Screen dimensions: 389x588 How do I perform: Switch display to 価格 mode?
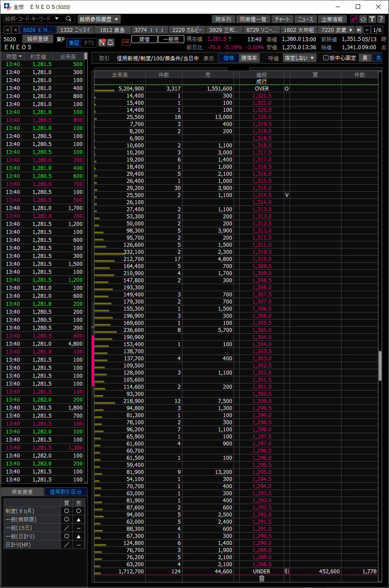pos(229,58)
